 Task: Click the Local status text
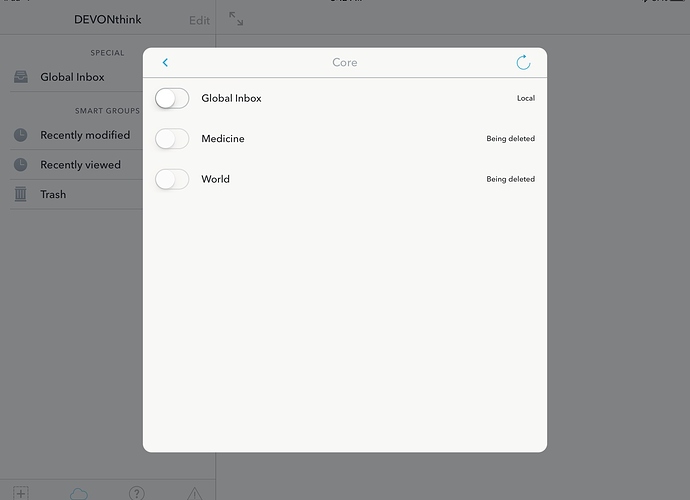[526, 98]
